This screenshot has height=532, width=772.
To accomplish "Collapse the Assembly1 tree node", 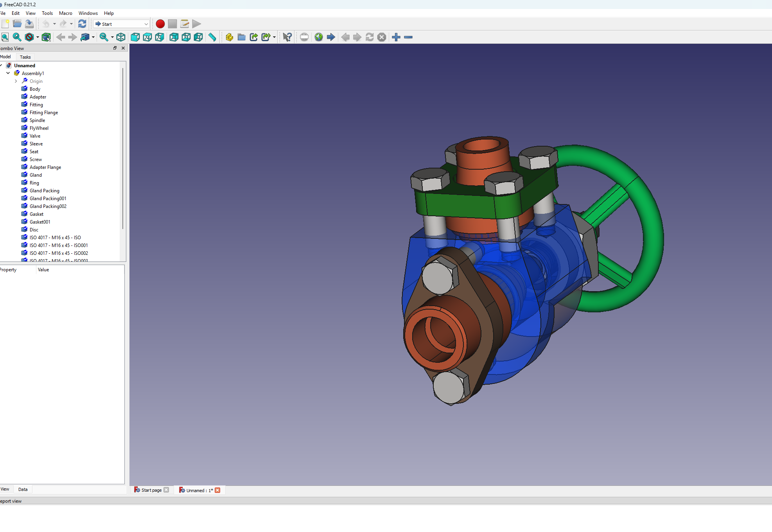I will click(8, 73).
